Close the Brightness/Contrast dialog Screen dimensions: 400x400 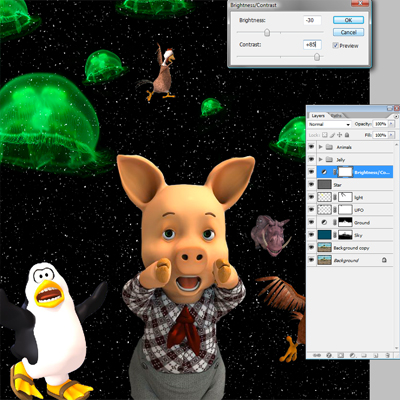tap(360, 4)
